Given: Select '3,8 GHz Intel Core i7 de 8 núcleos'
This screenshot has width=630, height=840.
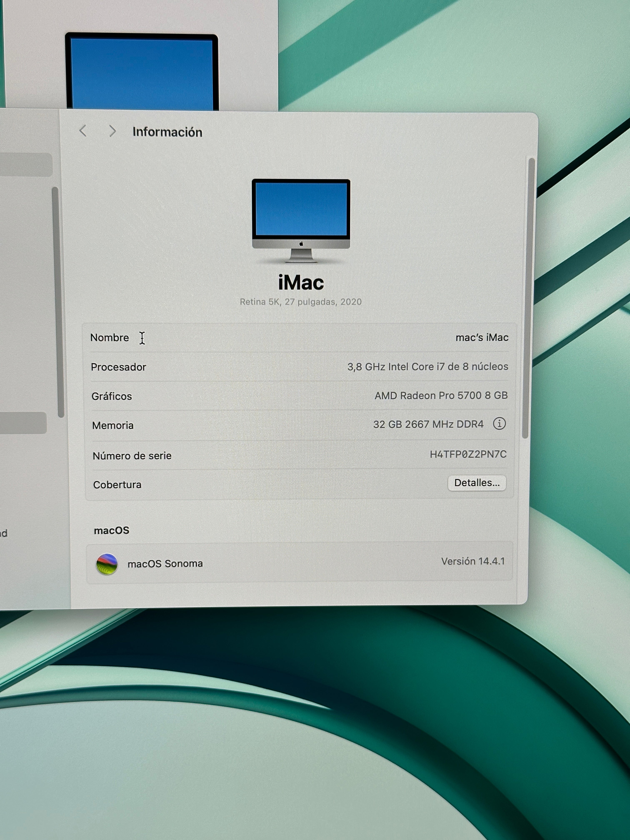Looking at the screenshot, I should (427, 366).
